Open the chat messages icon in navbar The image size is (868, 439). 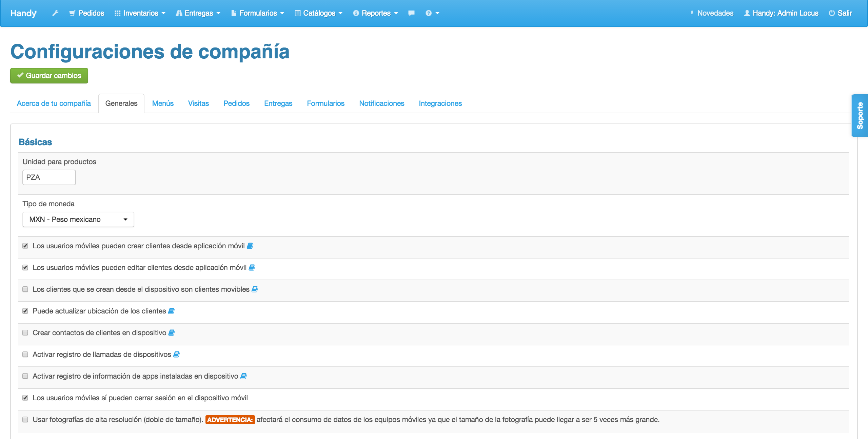coord(411,13)
